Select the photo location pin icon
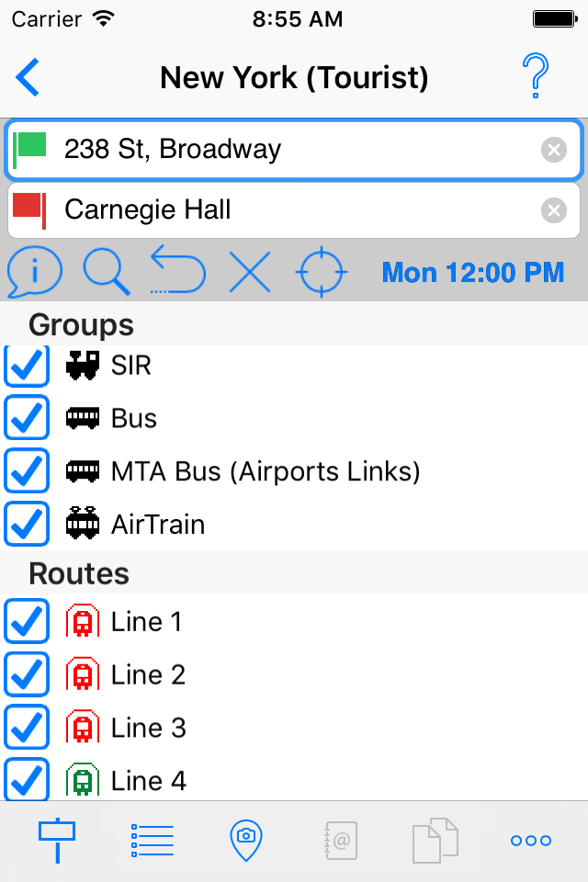This screenshot has width=588, height=882. point(245,840)
